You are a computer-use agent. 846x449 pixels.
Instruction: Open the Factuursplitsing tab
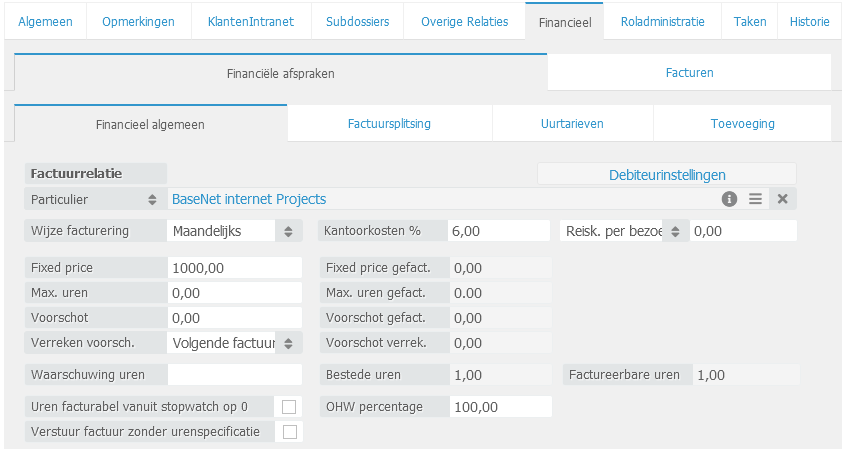tap(389, 124)
